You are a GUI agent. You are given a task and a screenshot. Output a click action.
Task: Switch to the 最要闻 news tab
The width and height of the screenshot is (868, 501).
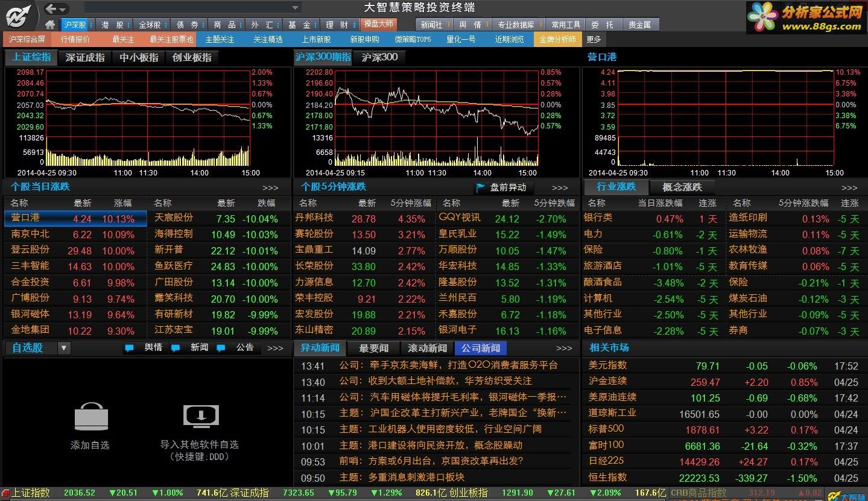pos(374,348)
